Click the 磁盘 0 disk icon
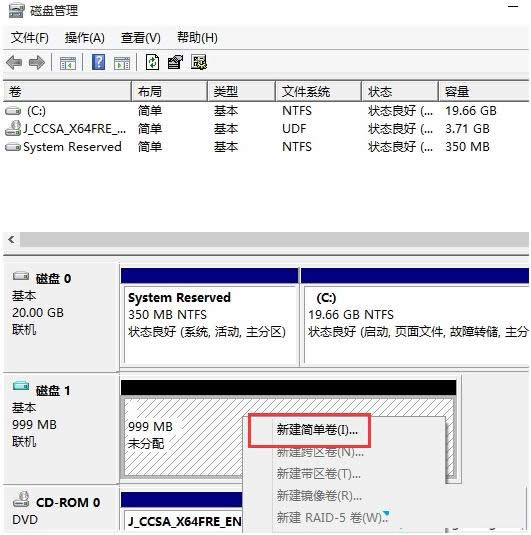Screen dimensions: 531x535 coord(21,276)
